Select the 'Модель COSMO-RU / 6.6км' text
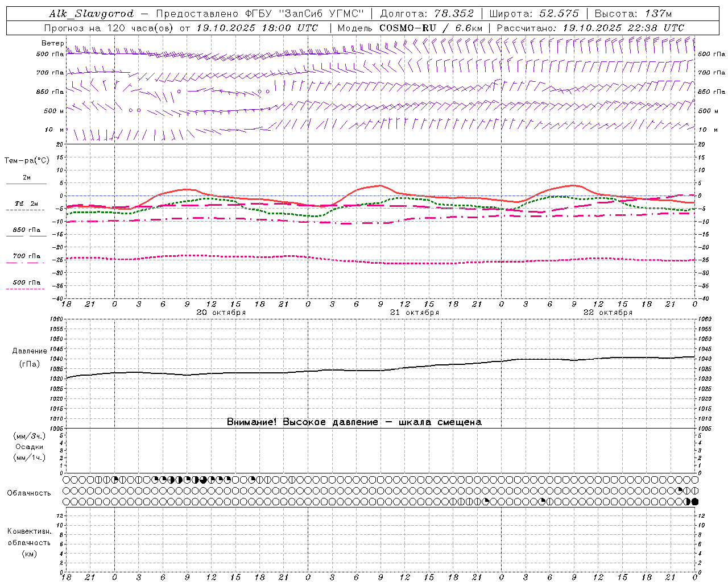This screenshot has height=582, width=728. tap(409, 28)
